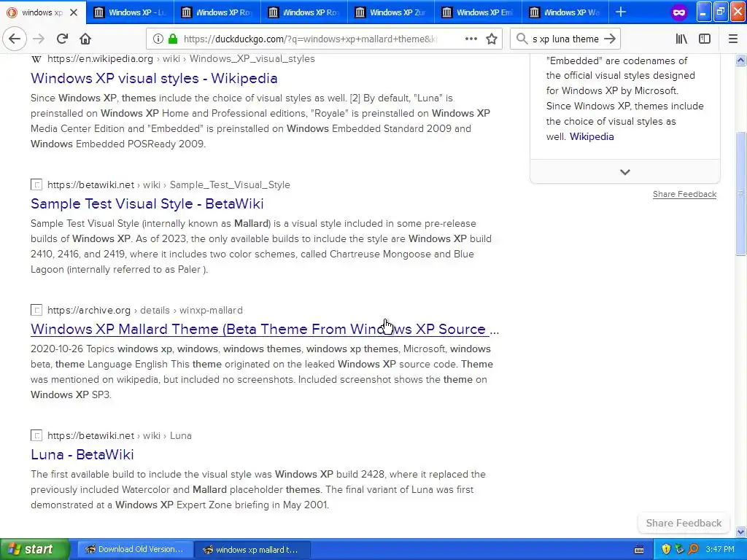The image size is (747, 560).
Task: Switch to Download Old Version taskbar window
Action: [x=135, y=550]
